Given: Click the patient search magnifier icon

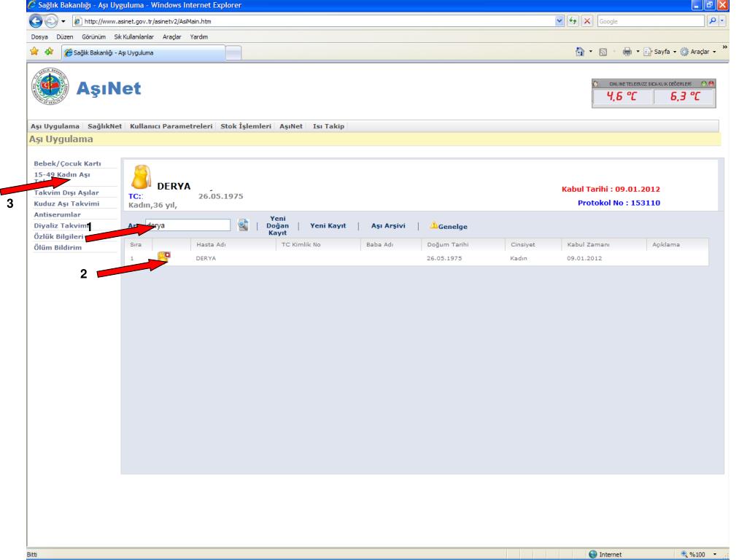Looking at the screenshot, I should point(243,225).
